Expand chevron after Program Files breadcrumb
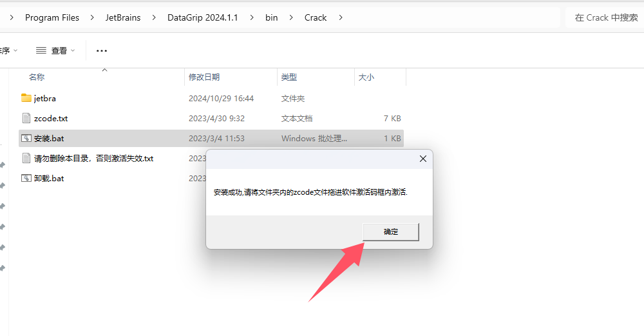Image resolution: width=644 pixels, height=336 pixels. click(92, 17)
